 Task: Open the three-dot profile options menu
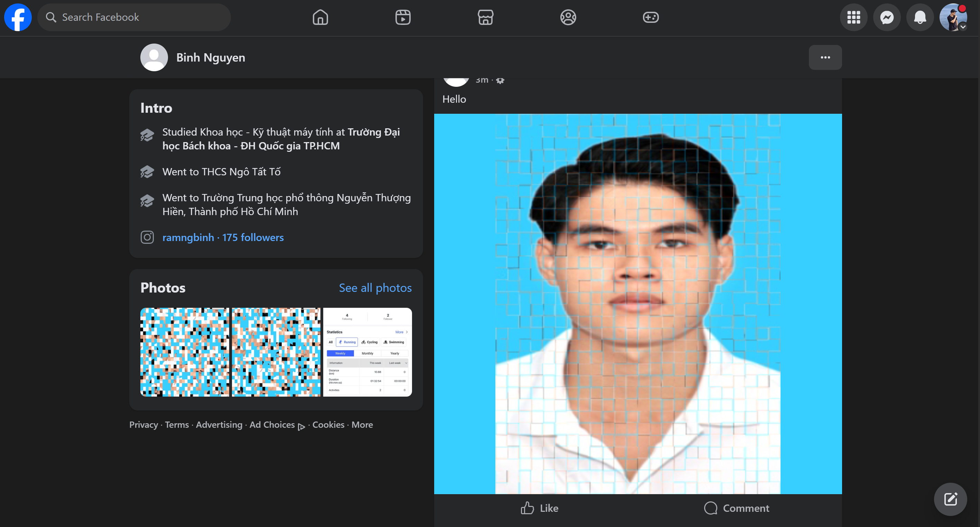[825, 57]
